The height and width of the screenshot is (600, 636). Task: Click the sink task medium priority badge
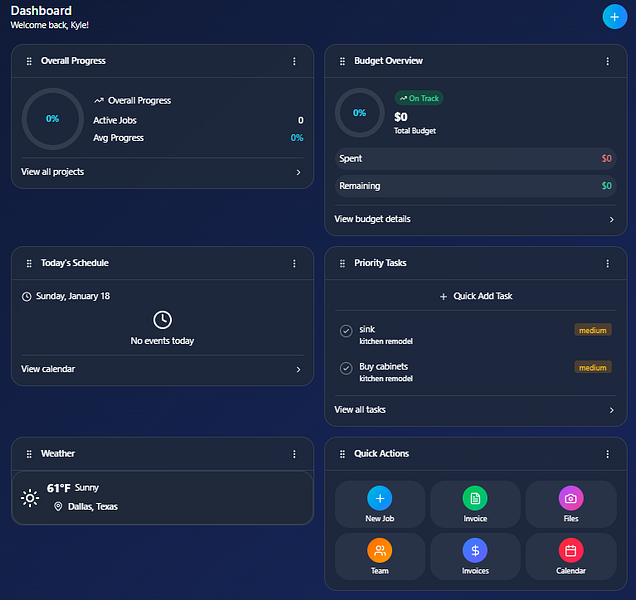tap(593, 330)
